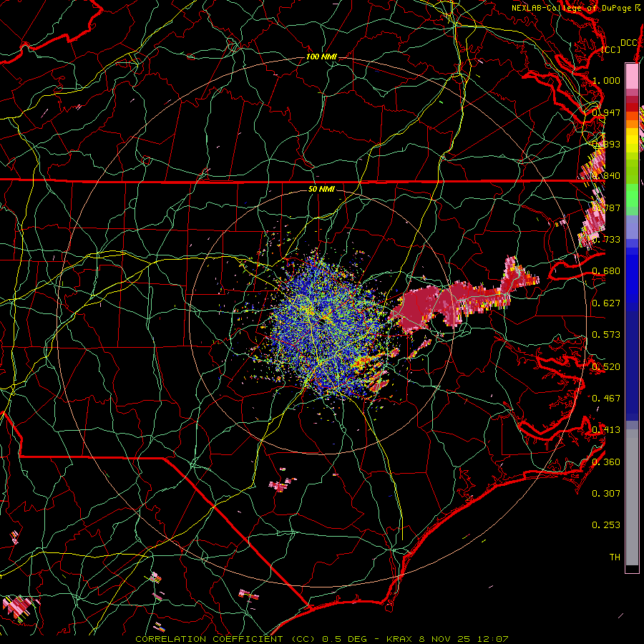Image resolution: width=644 pixels, height=644 pixels.
Task: Click the "DCC" product label above the legend
Action: coord(628,43)
